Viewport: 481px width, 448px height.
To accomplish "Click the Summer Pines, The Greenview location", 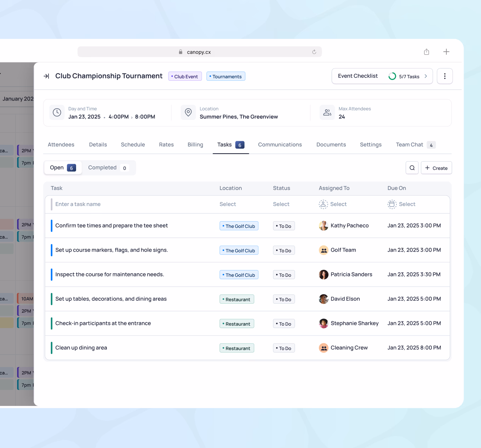I will [239, 117].
